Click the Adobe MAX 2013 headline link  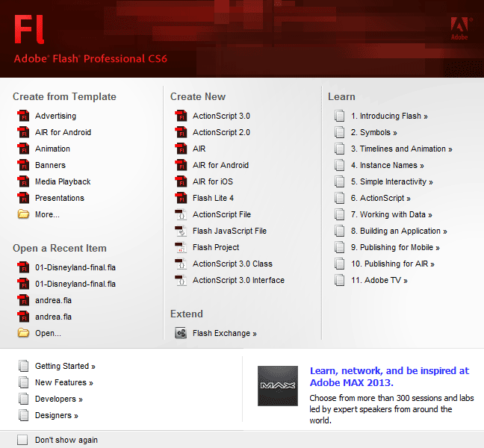click(389, 376)
